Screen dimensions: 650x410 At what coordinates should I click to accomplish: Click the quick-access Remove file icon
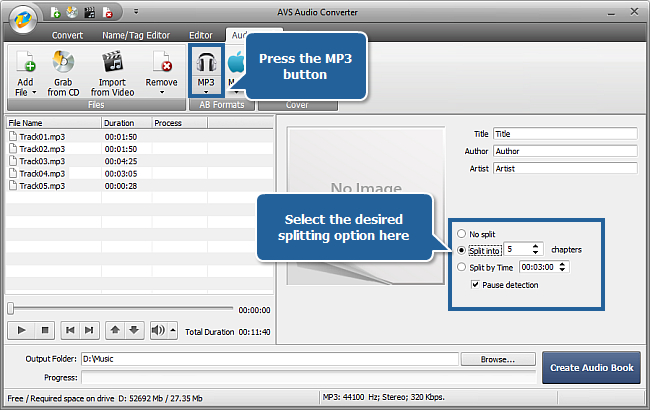107,13
